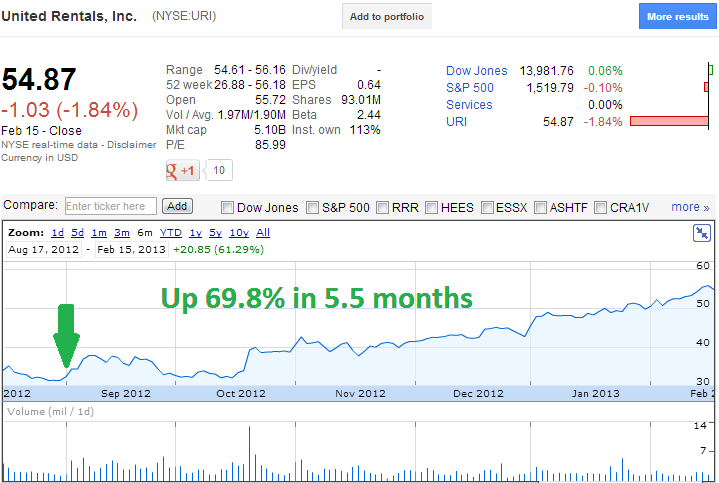Click the URI ticker link

[456, 122]
